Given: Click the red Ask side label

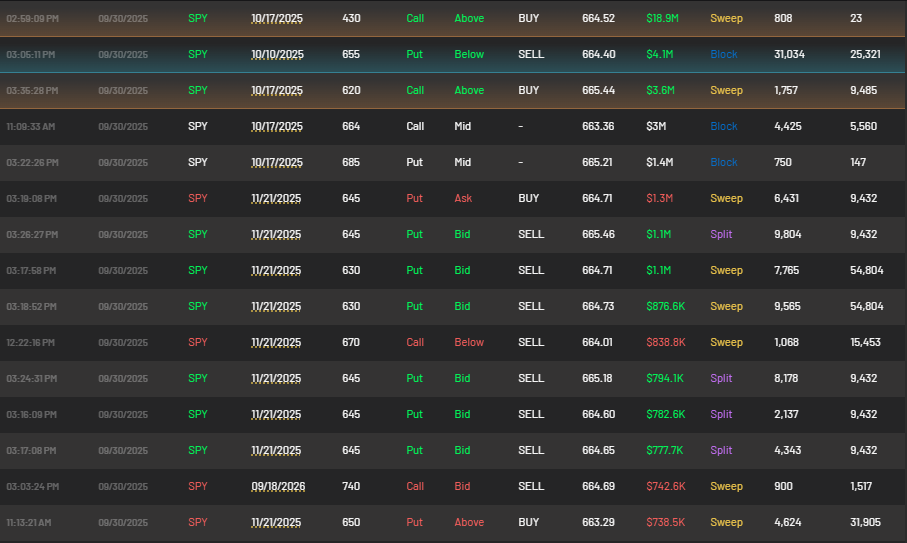Looking at the screenshot, I should click(x=463, y=198).
